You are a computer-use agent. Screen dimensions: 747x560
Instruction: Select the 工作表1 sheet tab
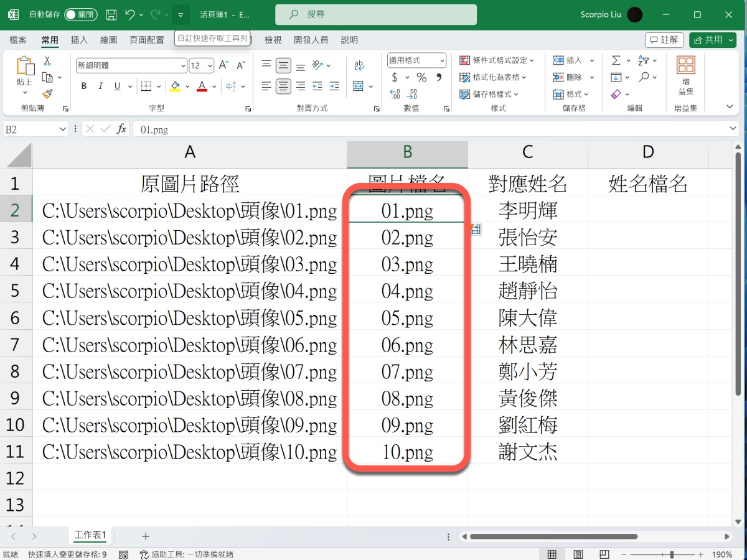coord(90,535)
